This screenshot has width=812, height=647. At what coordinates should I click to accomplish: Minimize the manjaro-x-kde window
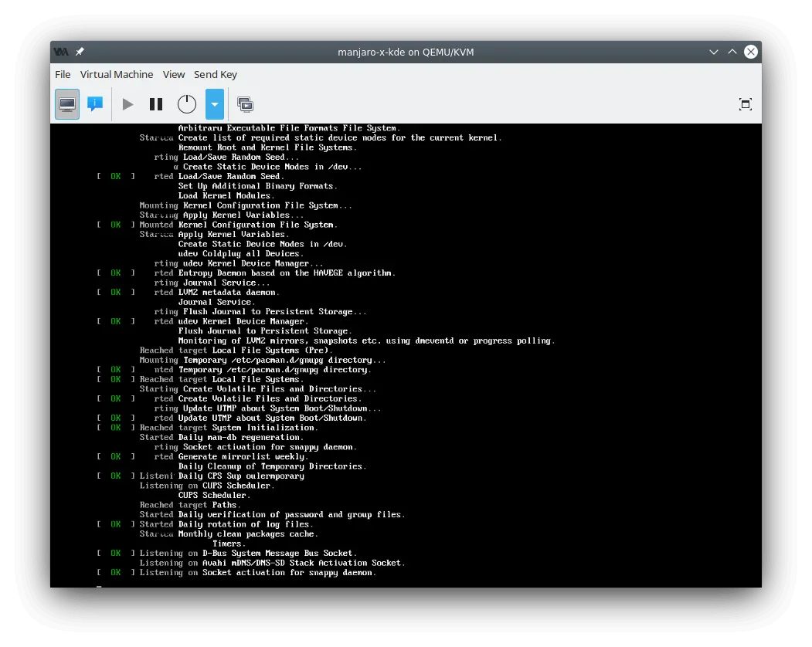point(714,52)
